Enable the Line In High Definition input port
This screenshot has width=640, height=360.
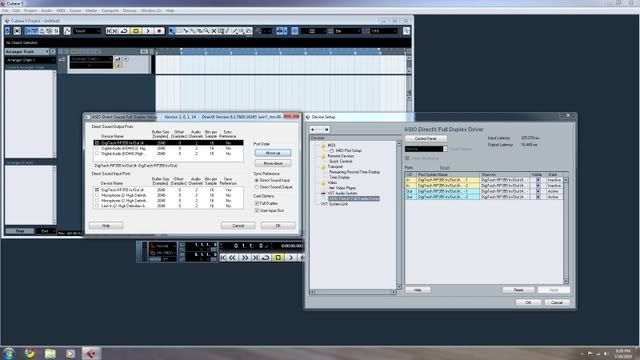(97, 206)
